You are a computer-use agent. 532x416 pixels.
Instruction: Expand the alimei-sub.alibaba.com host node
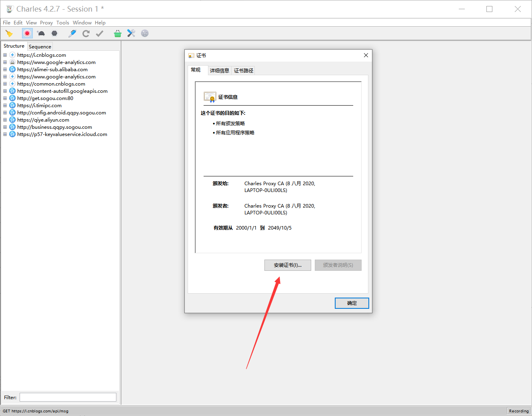point(5,70)
